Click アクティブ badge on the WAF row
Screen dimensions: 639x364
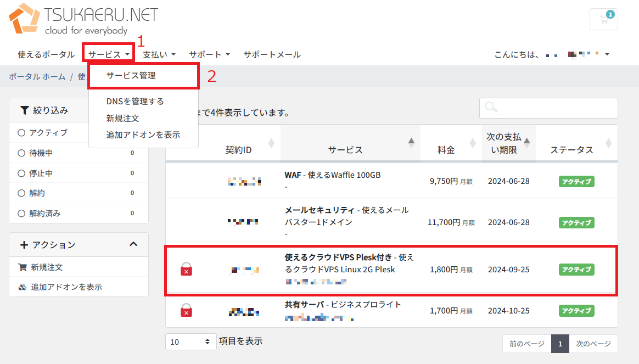[576, 181]
